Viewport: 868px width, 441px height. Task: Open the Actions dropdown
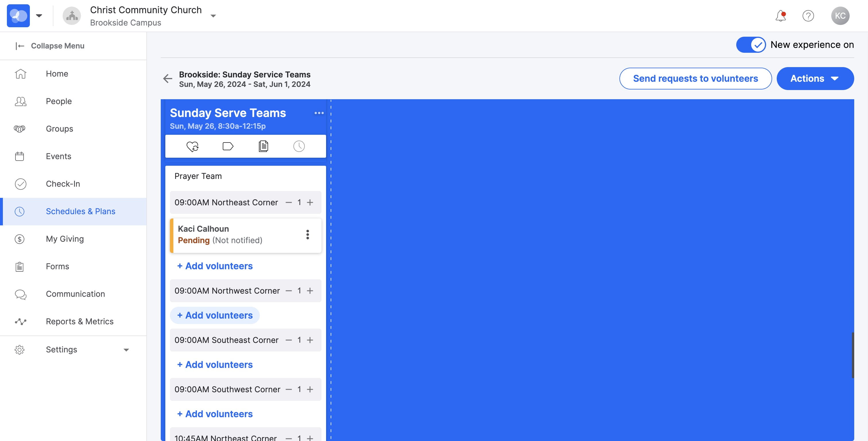(x=815, y=79)
